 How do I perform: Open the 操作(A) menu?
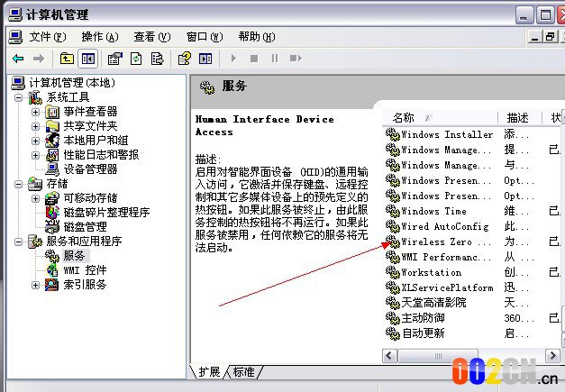[100, 37]
